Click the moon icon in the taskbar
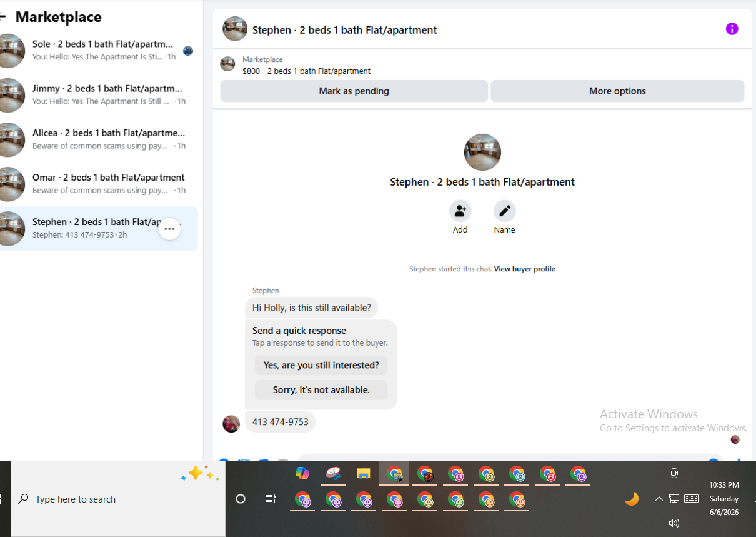756x537 pixels. pos(632,499)
